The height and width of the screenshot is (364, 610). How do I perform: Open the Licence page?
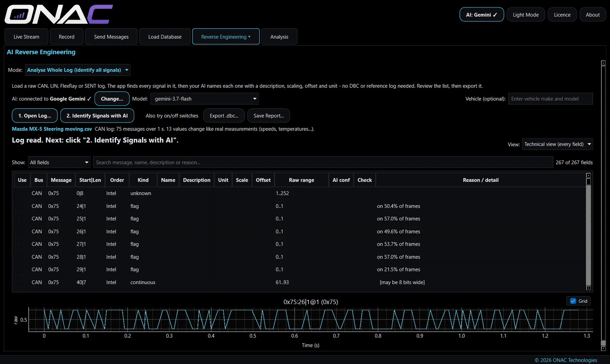[562, 14]
